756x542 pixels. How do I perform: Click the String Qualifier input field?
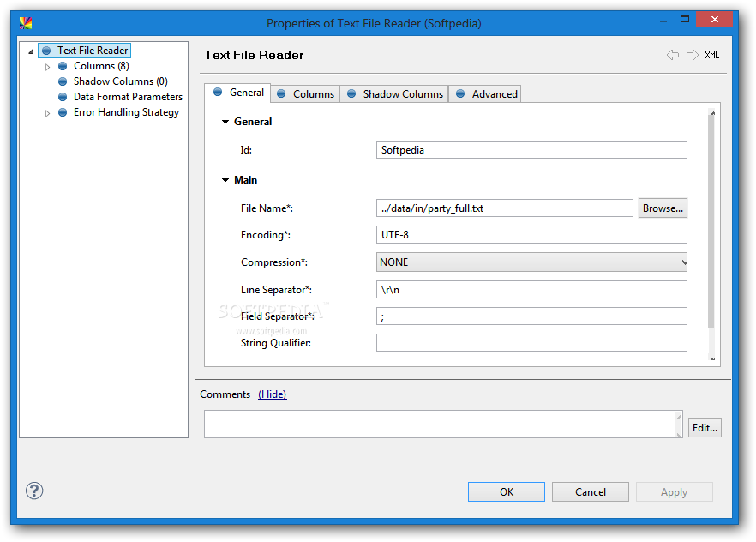531,343
